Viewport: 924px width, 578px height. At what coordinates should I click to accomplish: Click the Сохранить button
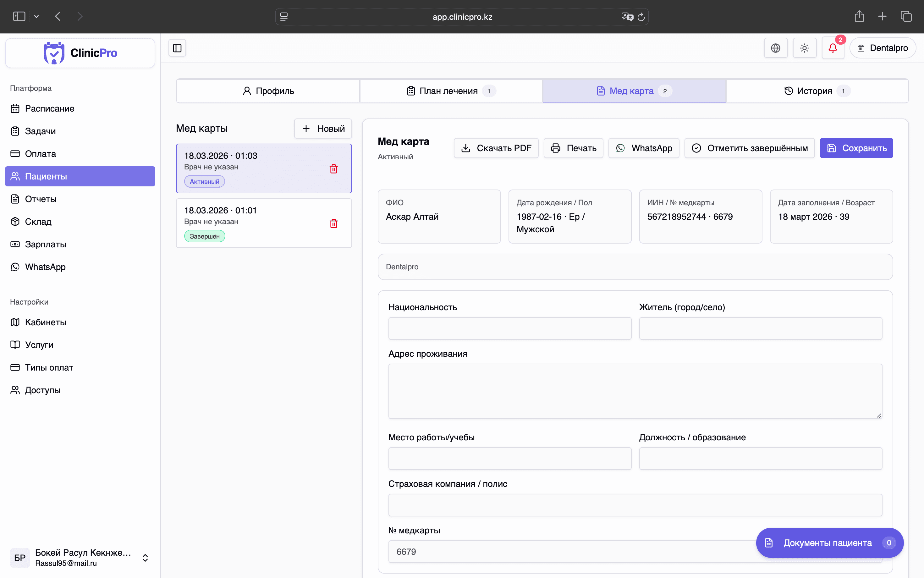[x=856, y=148]
